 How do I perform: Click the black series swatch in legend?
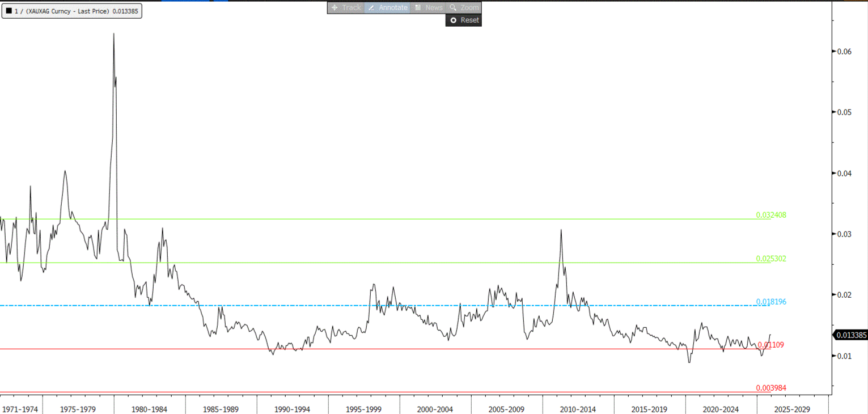(9, 11)
